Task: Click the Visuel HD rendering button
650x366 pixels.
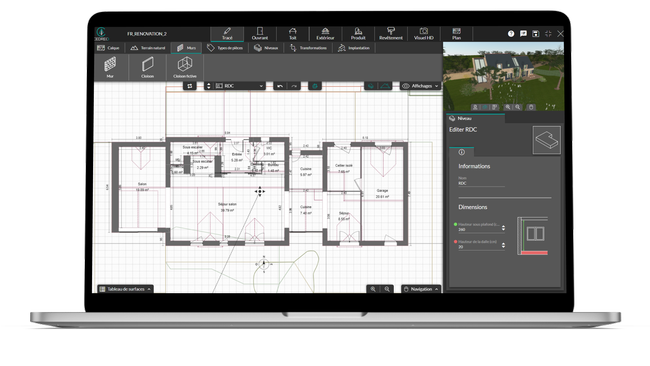Action: tap(423, 34)
